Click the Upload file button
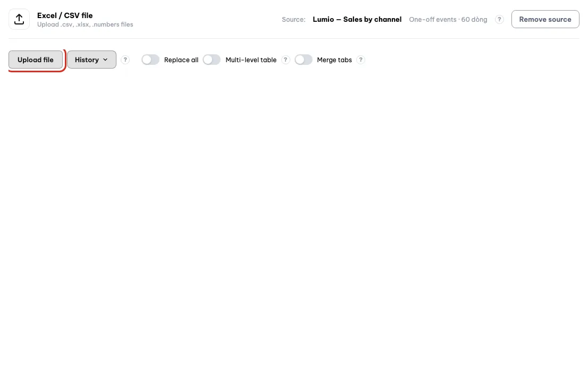The width and height of the screenshot is (588, 386). (36, 60)
